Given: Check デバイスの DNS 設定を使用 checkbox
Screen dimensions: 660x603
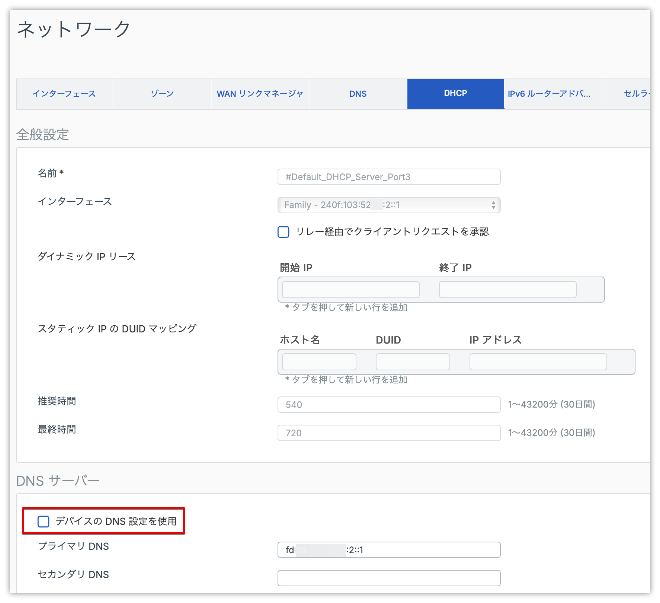Looking at the screenshot, I should pyautogui.click(x=43, y=521).
